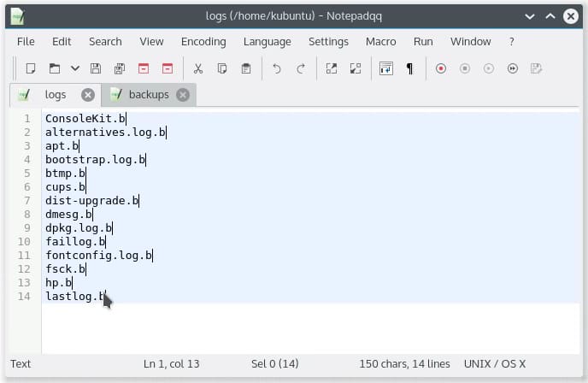Expand the recent files dropdown arrow
This screenshot has height=383, width=588.
(75, 68)
